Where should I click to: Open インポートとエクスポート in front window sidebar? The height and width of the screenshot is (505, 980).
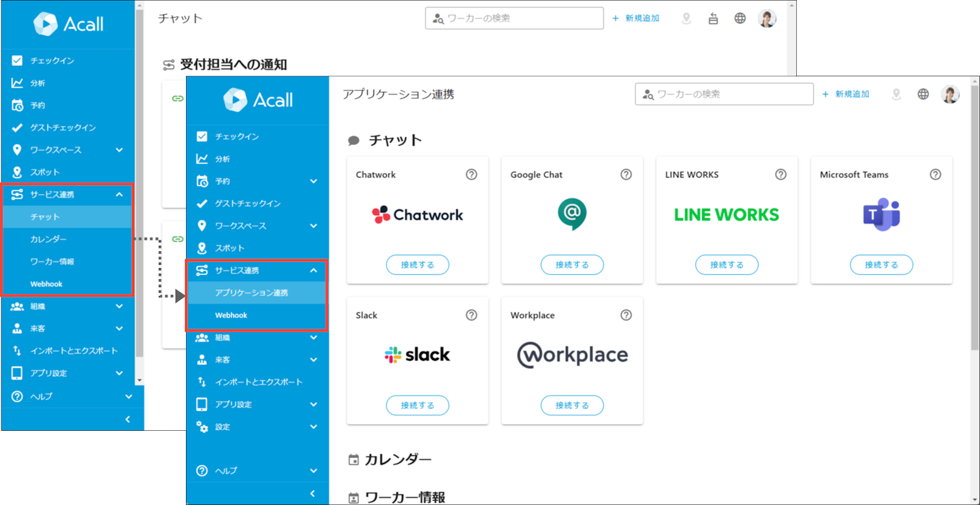click(257, 382)
